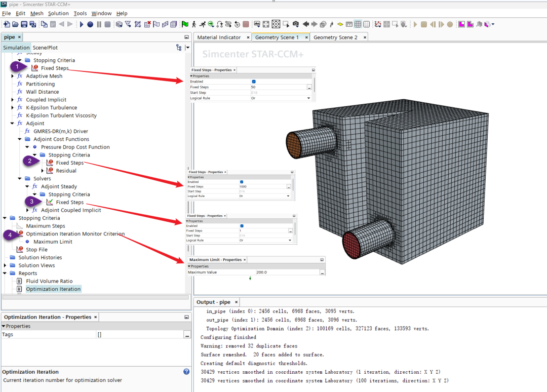Click horizontal scrollbar below the simulation tree

tap(95, 297)
